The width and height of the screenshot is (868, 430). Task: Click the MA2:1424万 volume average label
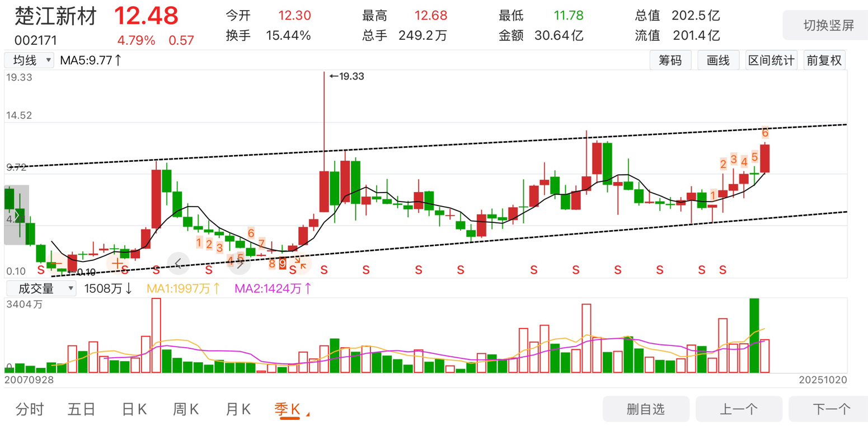tap(273, 289)
